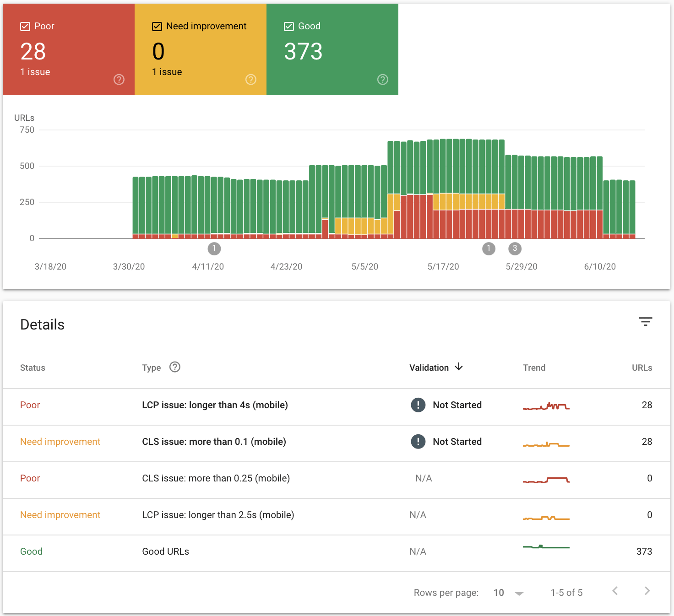Image resolution: width=674 pixels, height=616 pixels.
Task: Click trend sparkline for CLS 0.1 issue
Action: click(546, 444)
